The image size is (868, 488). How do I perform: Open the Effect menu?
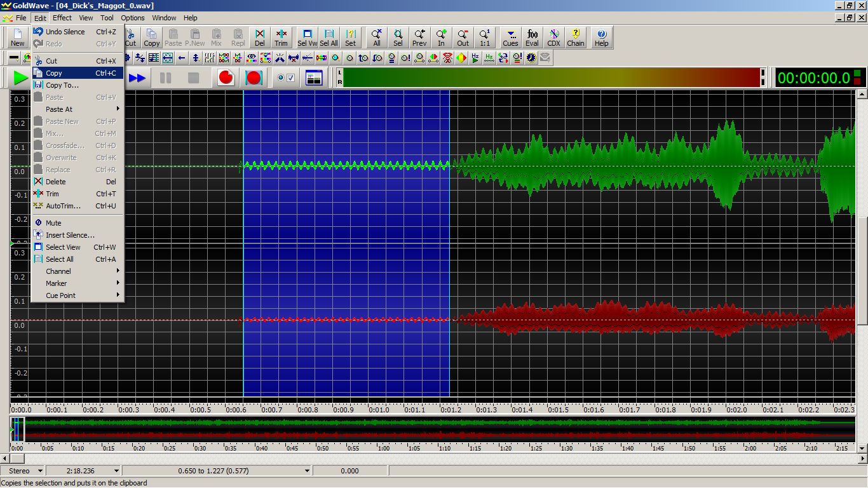[62, 18]
